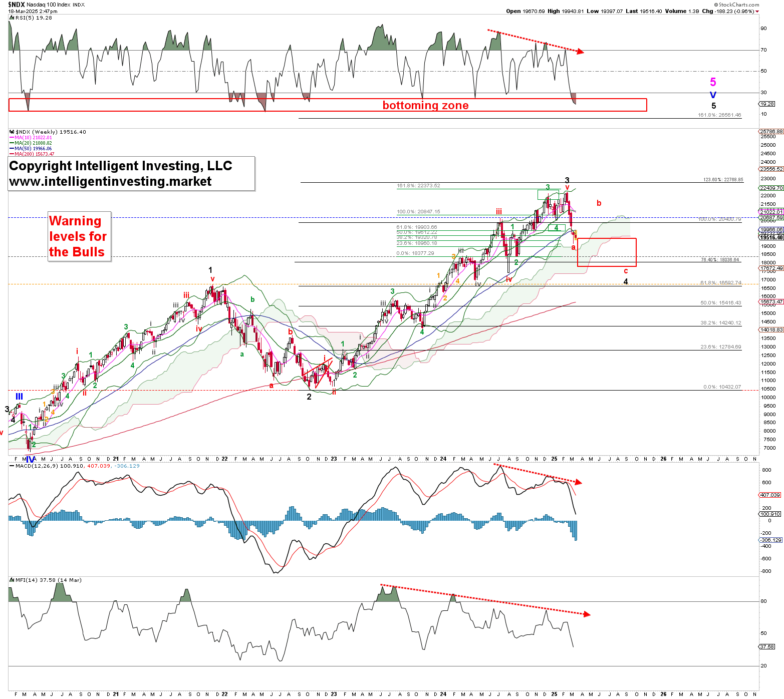Click the "0.0%: 18377.29" retracement label
Screen dimensions: 784x699
(x=415, y=253)
